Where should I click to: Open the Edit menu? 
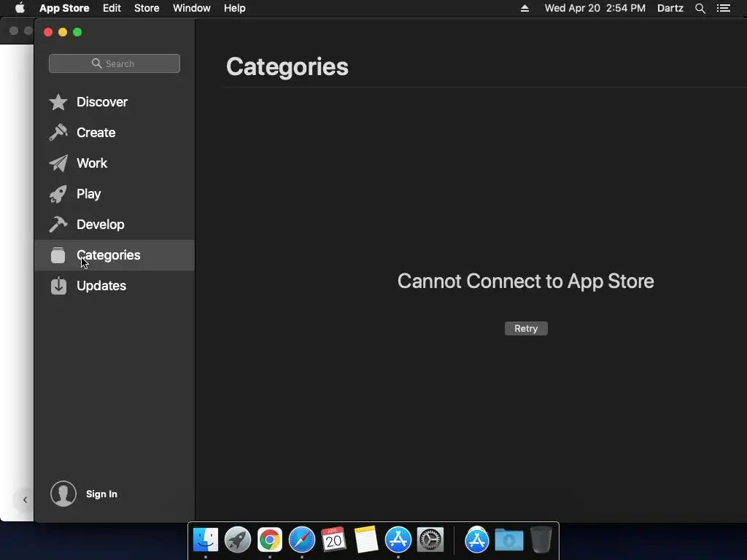[x=112, y=8]
